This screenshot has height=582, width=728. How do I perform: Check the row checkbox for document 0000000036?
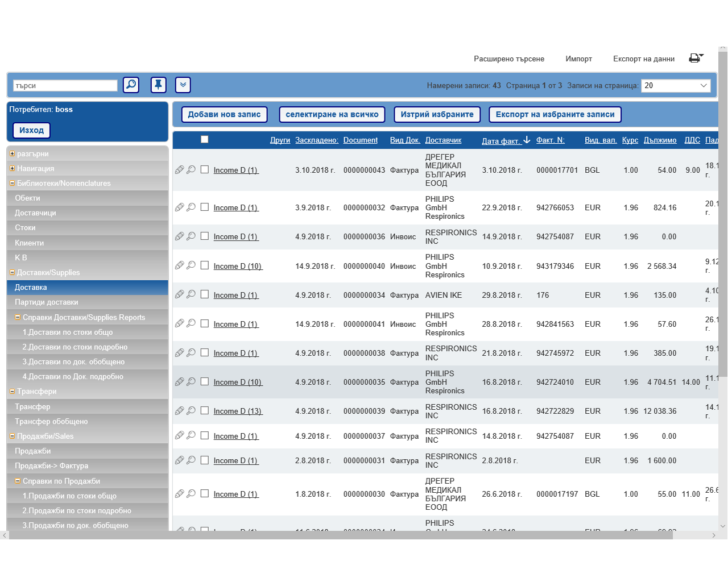[x=205, y=236]
